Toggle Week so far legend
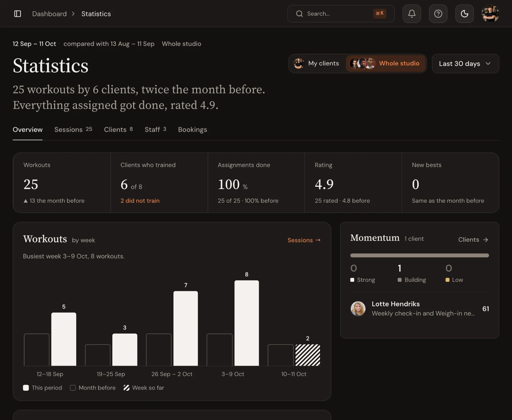This screenshot has width=512, height=420. [144, 388]
